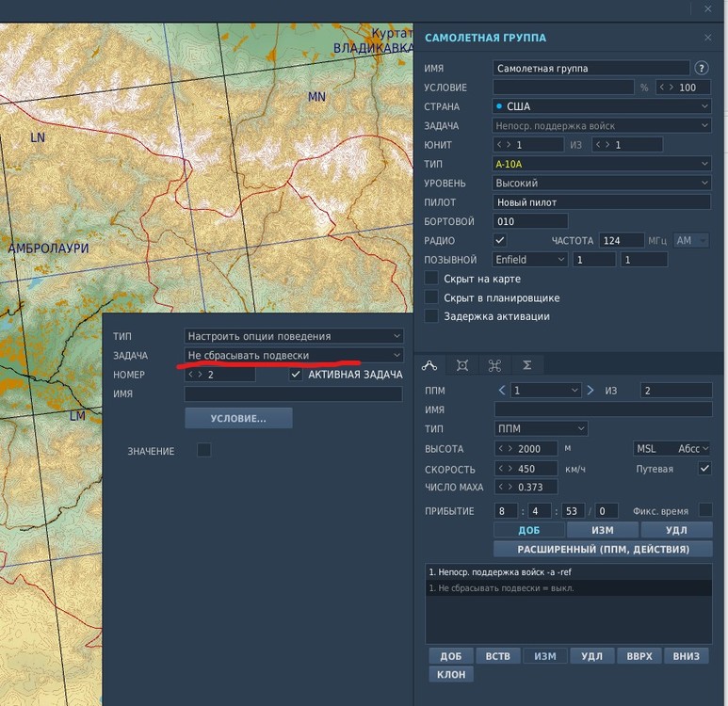Screen dimensions: 728x706
Task: Open the route waypoints tab icon
Action: click(429, 365)
